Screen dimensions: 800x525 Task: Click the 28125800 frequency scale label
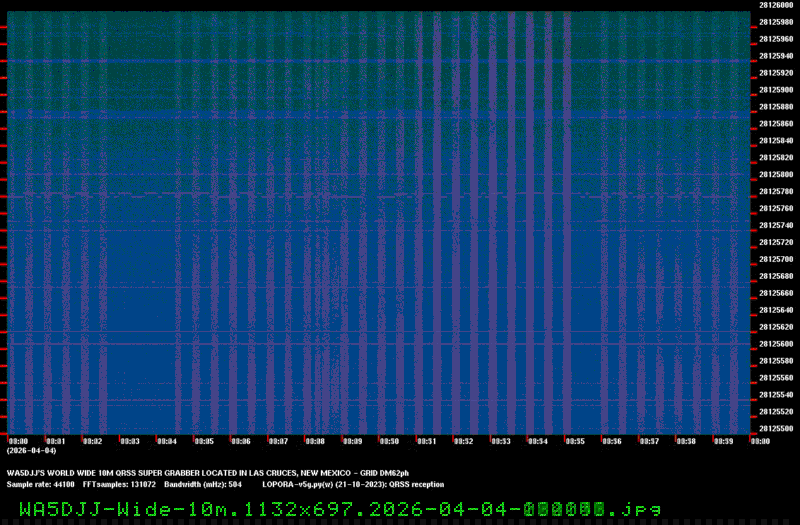(776, 174)
